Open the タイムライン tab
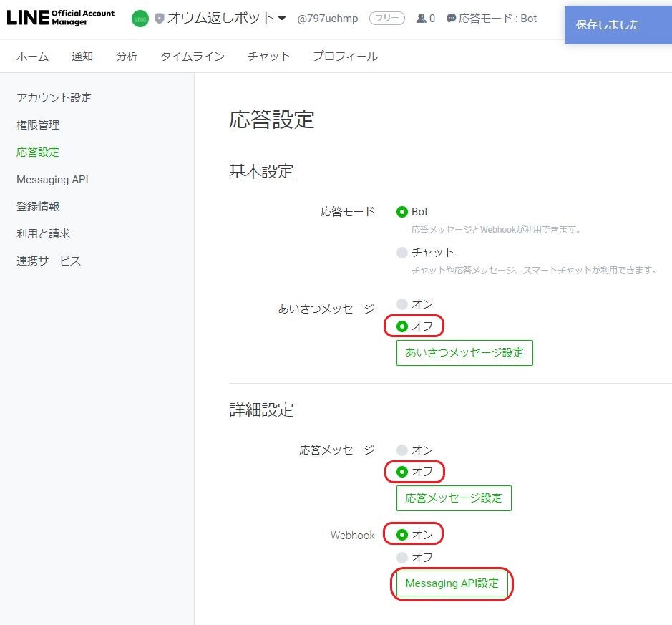The width and height of the screenshot is (672, 625). (x=193, y=56)
